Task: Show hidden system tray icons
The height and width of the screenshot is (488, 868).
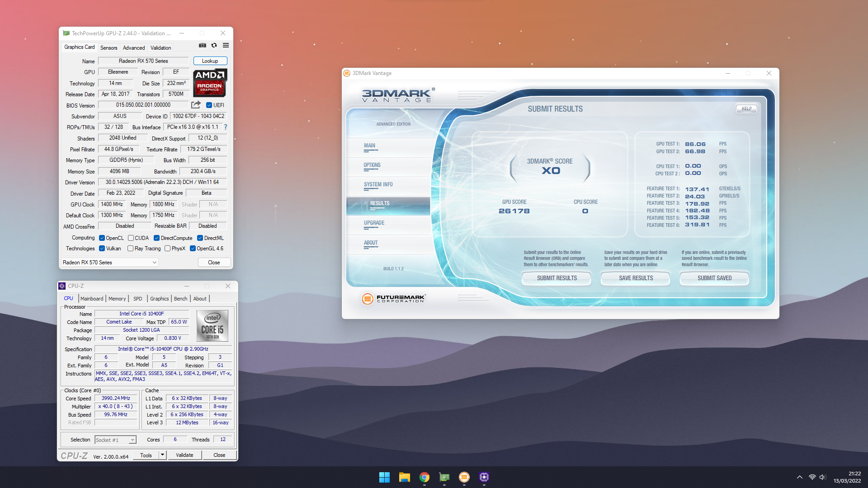Action: [x=799, y=477]
